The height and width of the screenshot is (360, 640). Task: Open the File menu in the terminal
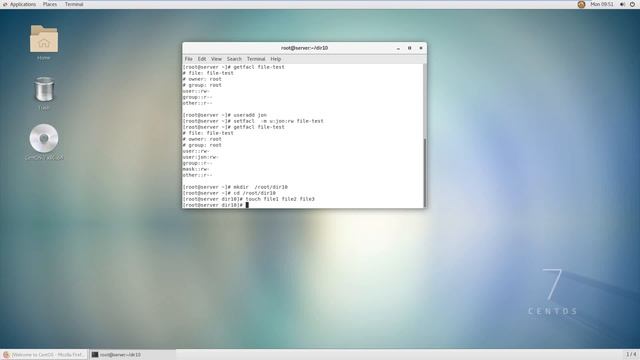click(x=189, y=59)
